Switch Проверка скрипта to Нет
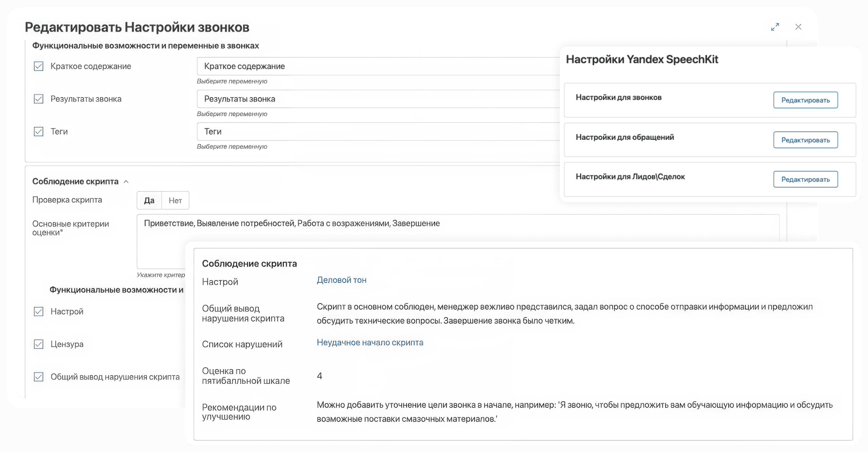Viewport: 868px width, 452px height. pyautogui.click(x=175, y=200)
